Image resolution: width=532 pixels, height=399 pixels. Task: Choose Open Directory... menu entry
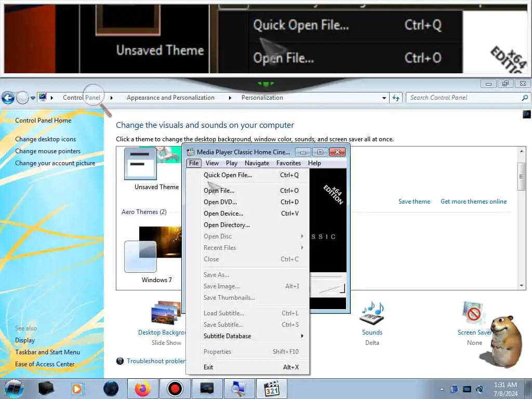tap(248, 225)
